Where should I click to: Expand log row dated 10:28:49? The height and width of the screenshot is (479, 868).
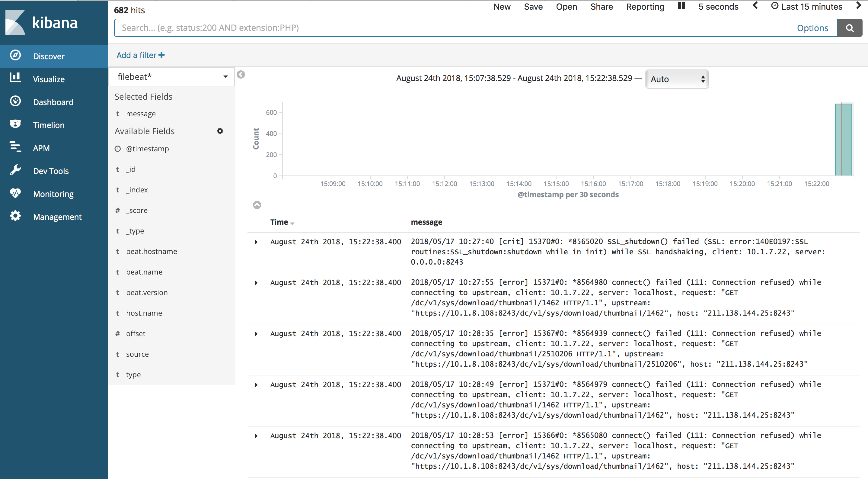pos(256,385)
